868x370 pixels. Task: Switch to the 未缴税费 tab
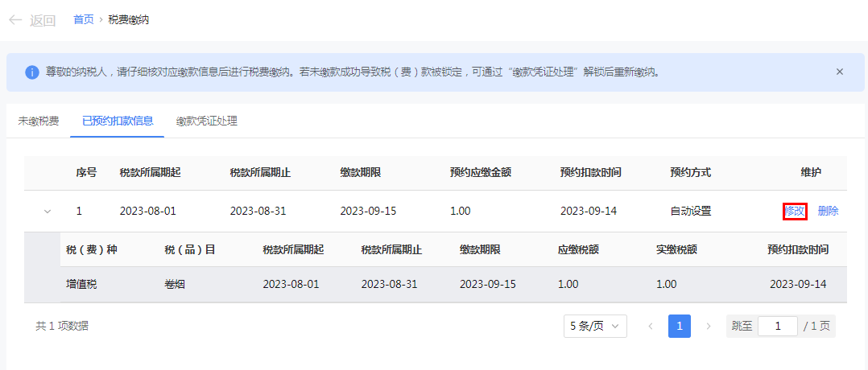39,121
